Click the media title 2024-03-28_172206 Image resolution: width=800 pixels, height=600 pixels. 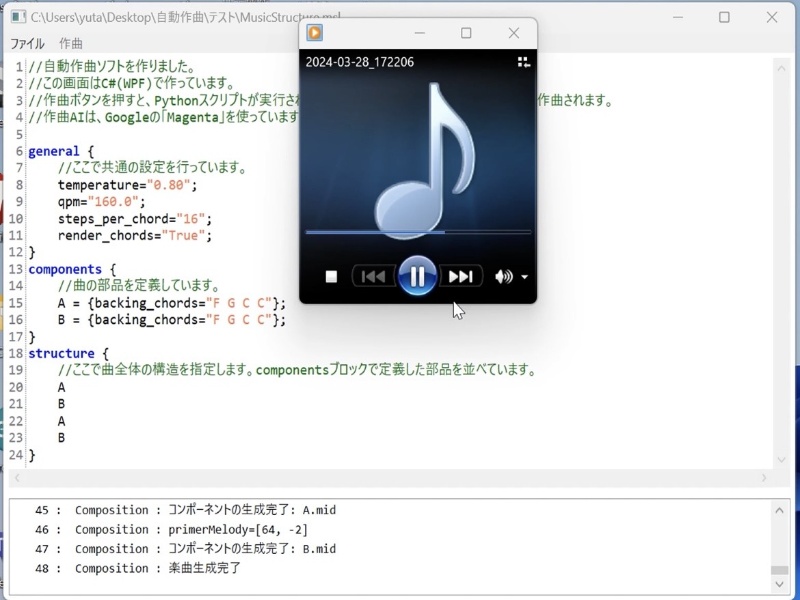point(360,62)
